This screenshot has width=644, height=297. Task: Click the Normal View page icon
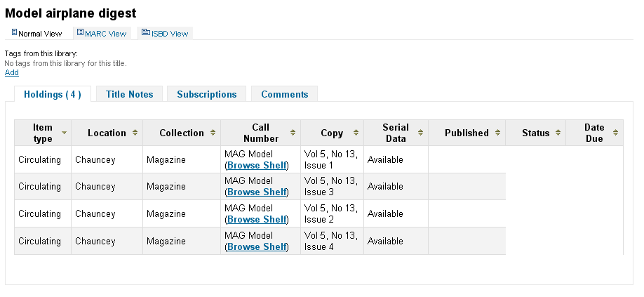pos(15,32)
